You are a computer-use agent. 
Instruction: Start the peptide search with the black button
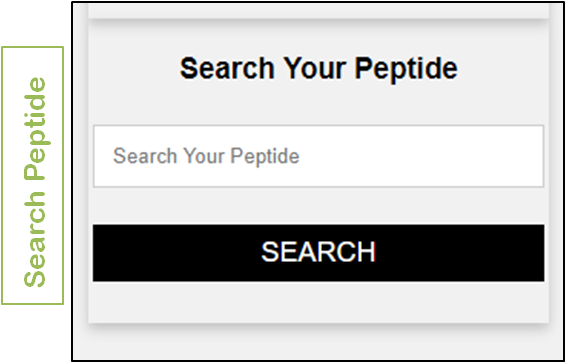[318, 253]
